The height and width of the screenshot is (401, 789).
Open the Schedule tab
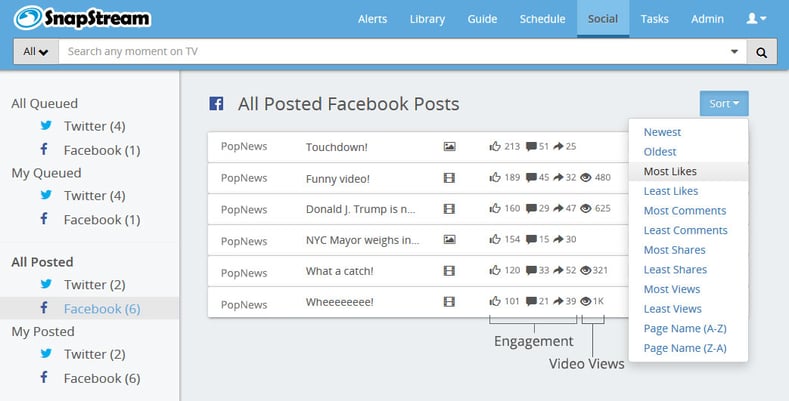point(542,19)
